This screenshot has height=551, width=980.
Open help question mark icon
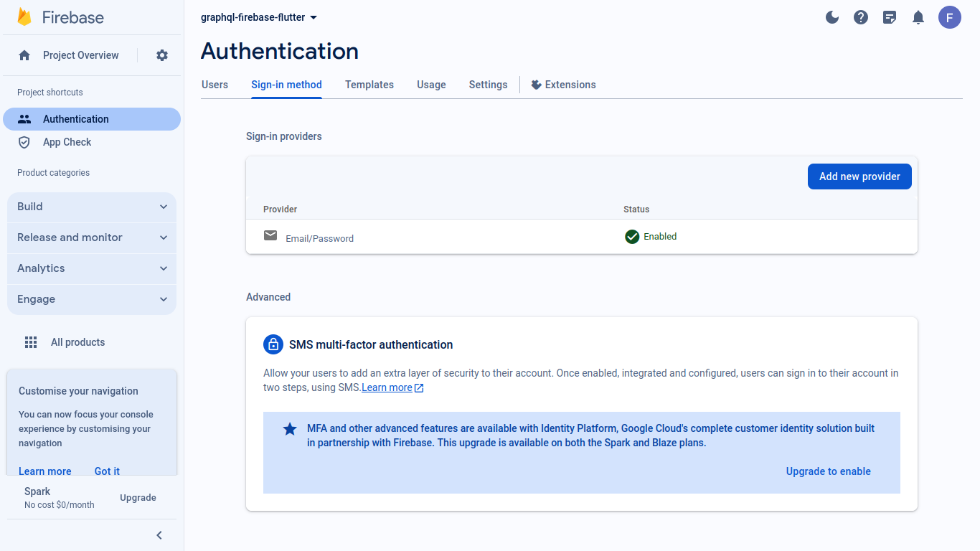pyautogui.click(x=861, y=17)
